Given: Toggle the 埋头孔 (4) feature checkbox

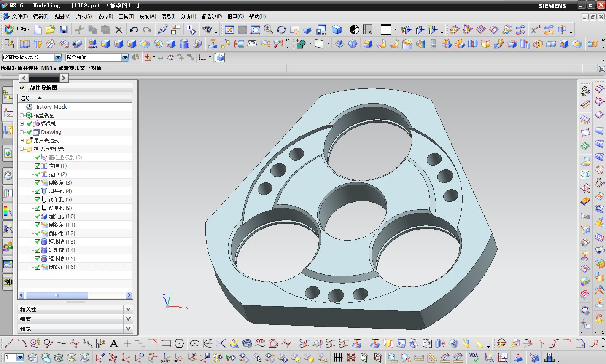Looking at the screenshot, I should point(38,191).
